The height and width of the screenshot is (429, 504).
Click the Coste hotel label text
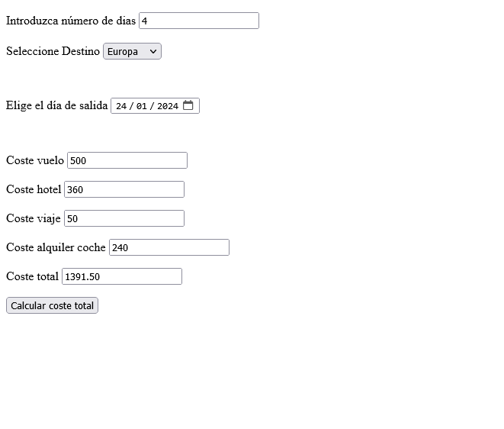[x=34, y=189]
